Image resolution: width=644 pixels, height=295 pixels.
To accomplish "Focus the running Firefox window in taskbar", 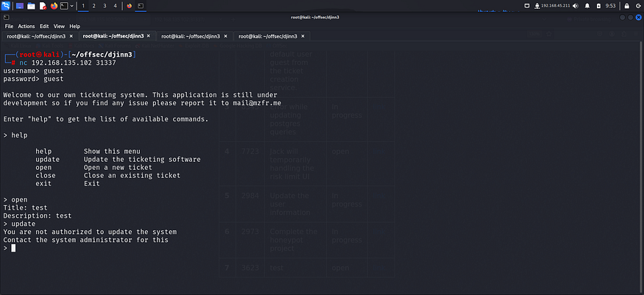I will [130, 6].
